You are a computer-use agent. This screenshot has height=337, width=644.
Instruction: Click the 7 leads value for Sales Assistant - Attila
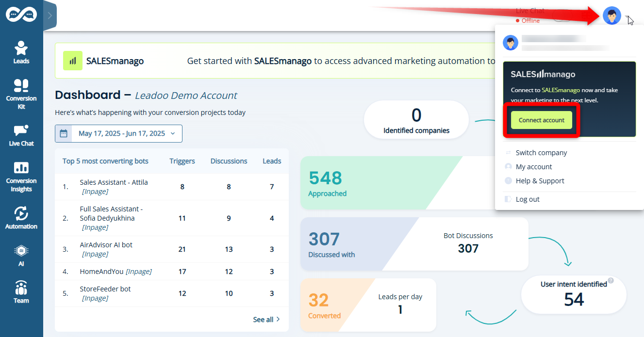click(272, 187)
